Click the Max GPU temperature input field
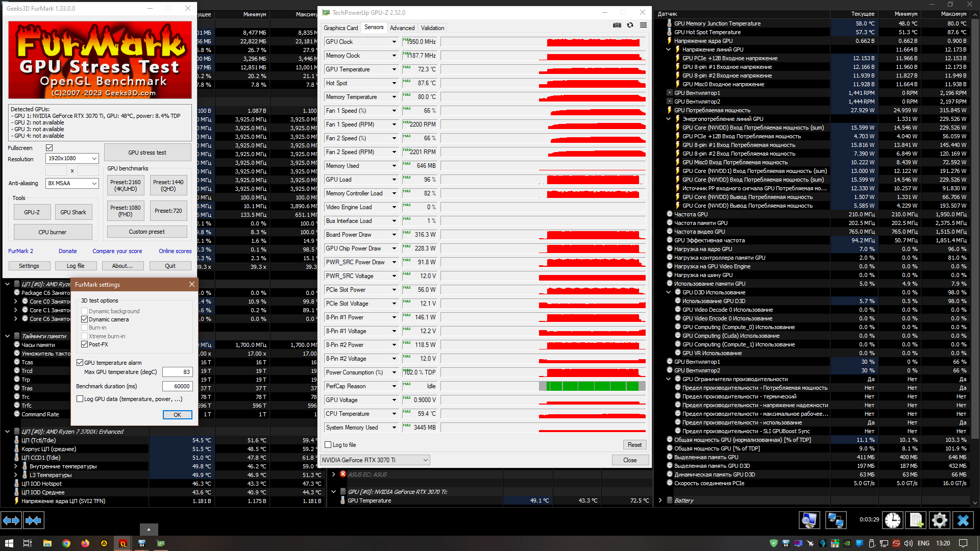The width and height of the screenshot is (980, 551). pyautogui.click(x=177, y=372)
